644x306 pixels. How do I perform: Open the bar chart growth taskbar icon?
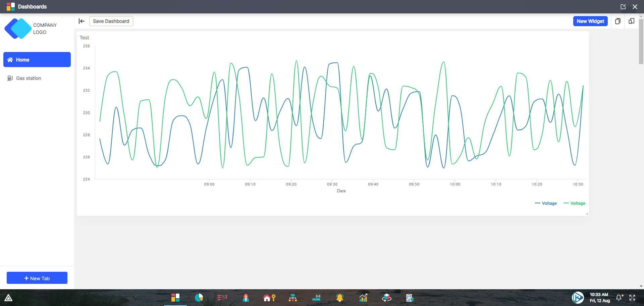pyautogui.click(x=363, y=298)
